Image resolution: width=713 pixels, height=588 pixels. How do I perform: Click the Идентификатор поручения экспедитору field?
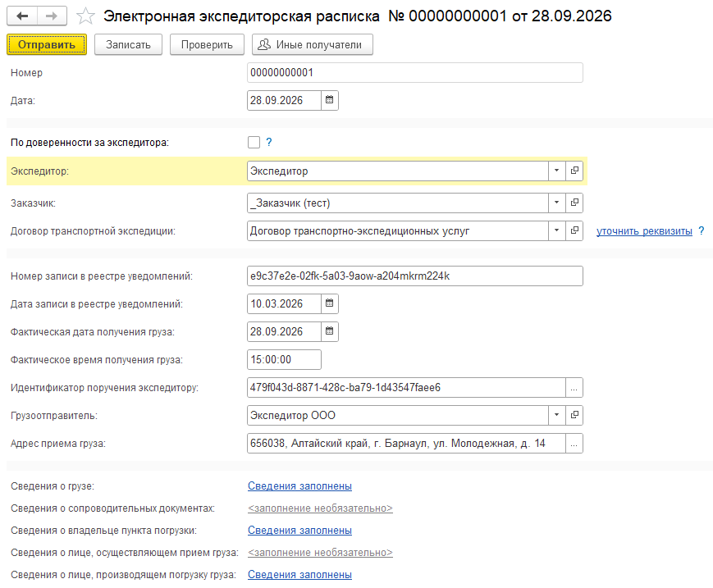click(x=406, y=388)
